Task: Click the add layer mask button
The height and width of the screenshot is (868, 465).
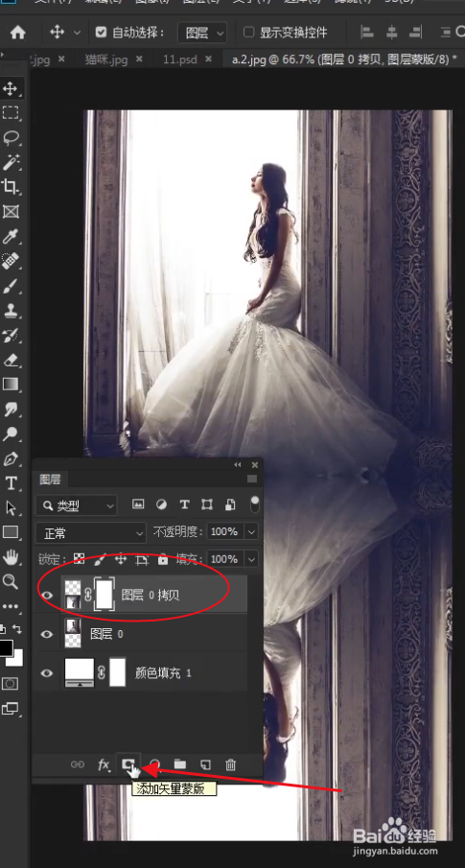Action: point(128,764)
